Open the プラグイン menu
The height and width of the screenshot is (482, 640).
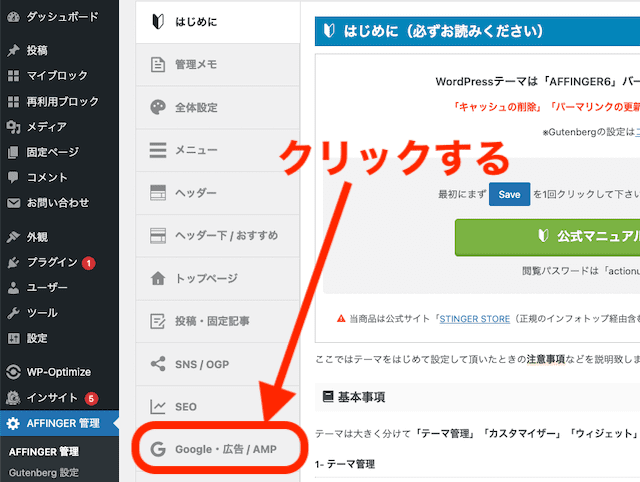coord(60,262)
